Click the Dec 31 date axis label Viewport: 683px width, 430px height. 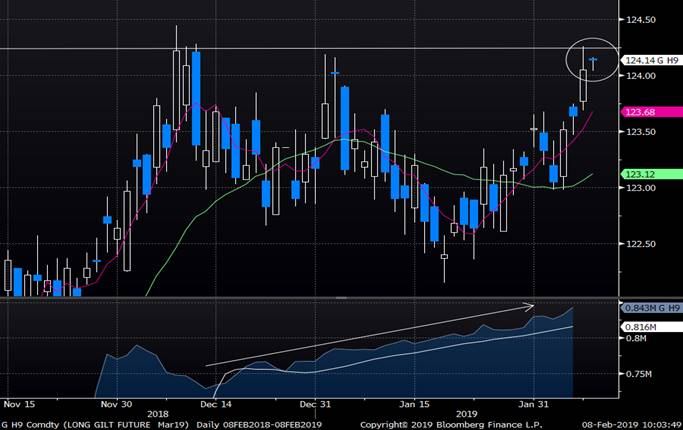[315, 404]
